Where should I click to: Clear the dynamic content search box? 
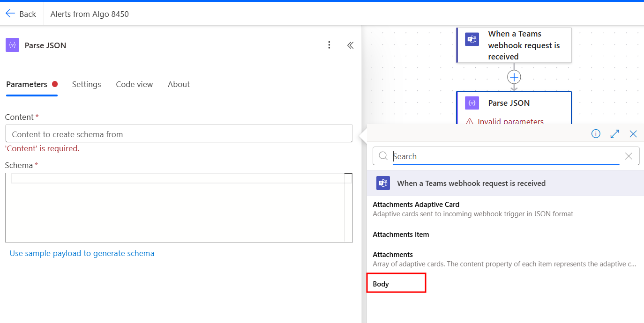point(629,156)
